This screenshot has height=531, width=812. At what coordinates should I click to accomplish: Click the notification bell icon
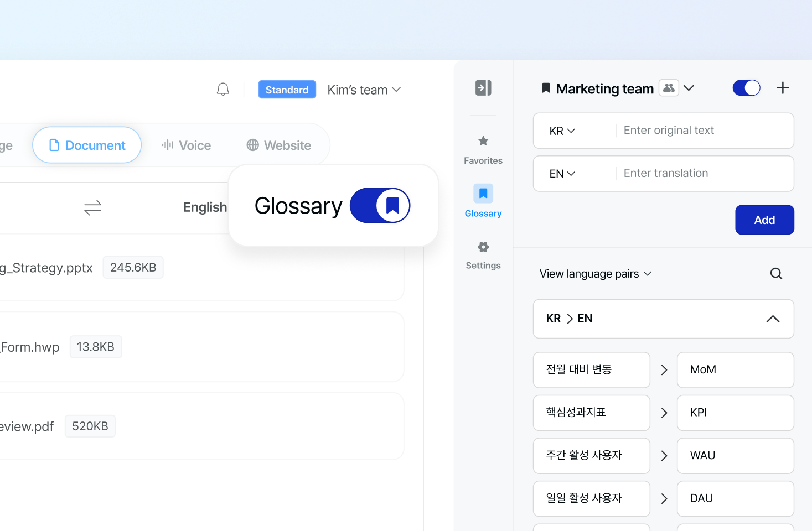click(223, 90)
